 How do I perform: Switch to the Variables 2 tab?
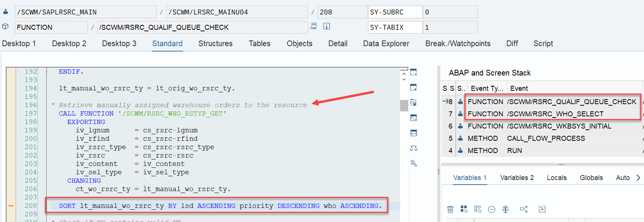[517, 178]
